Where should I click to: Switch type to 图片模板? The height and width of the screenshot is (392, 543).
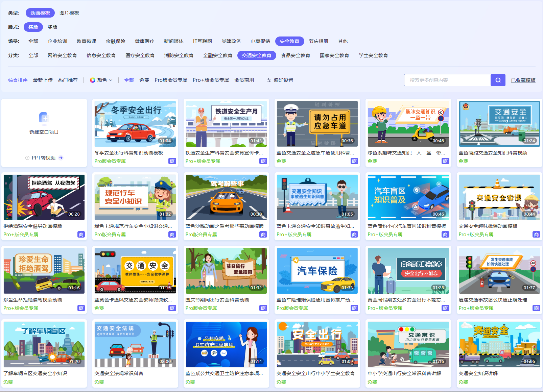point(69,13)
